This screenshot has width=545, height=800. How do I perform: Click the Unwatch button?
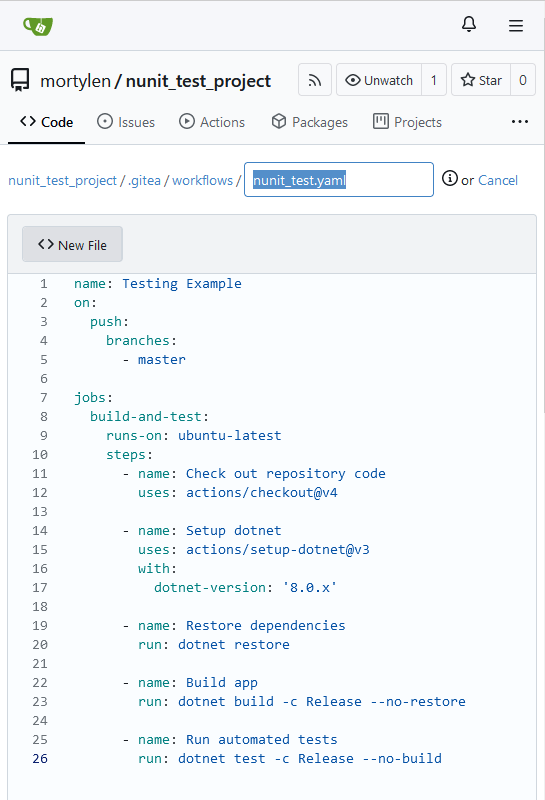379,80
